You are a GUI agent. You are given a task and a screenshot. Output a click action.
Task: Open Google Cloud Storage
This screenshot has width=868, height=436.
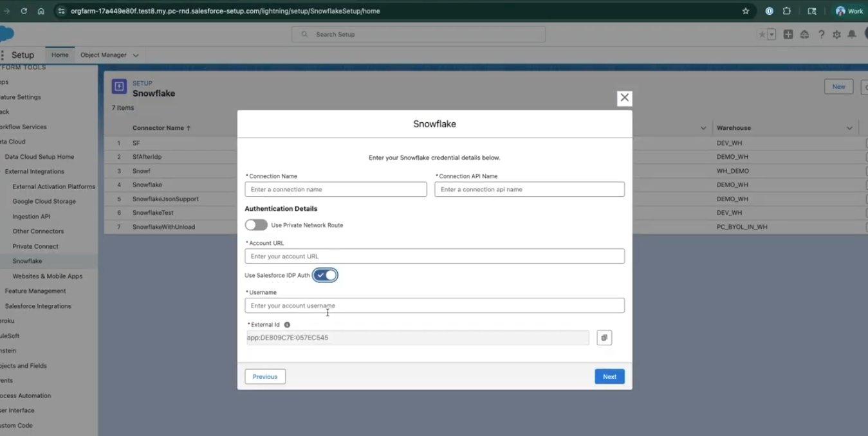click(44, 201)
